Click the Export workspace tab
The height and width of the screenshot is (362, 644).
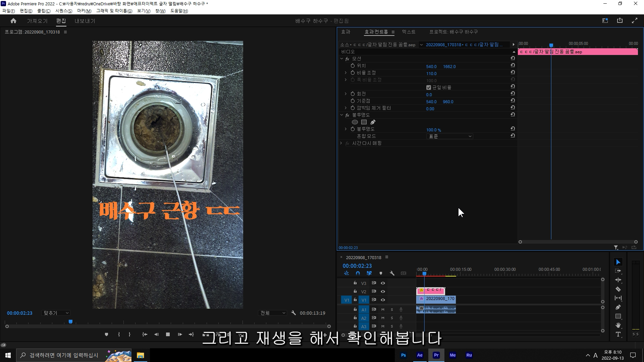pos(85,21)
